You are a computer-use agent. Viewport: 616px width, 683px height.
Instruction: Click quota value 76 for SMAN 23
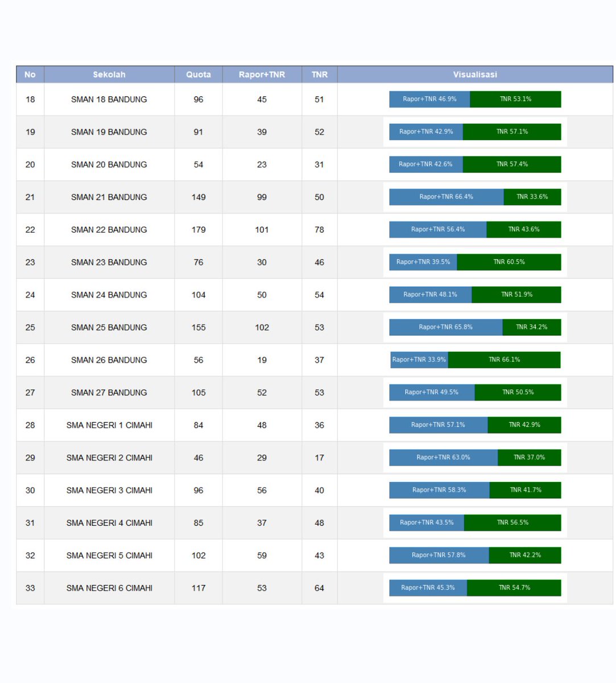199,262
